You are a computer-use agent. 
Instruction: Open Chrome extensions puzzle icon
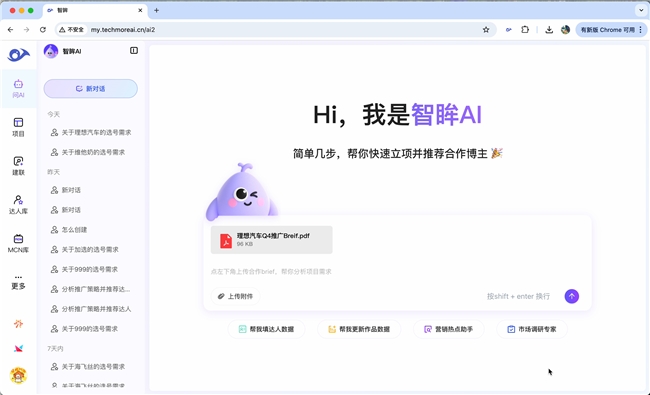525,30
